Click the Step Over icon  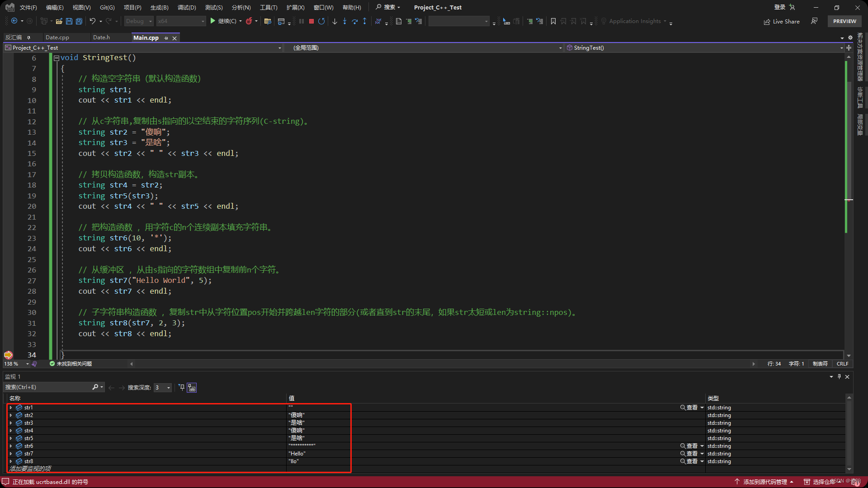pyautogui.click(x=354, y=21)
